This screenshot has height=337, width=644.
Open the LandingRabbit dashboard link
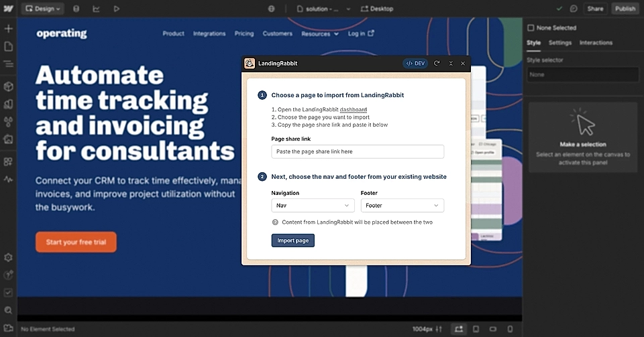click(354, 109)
